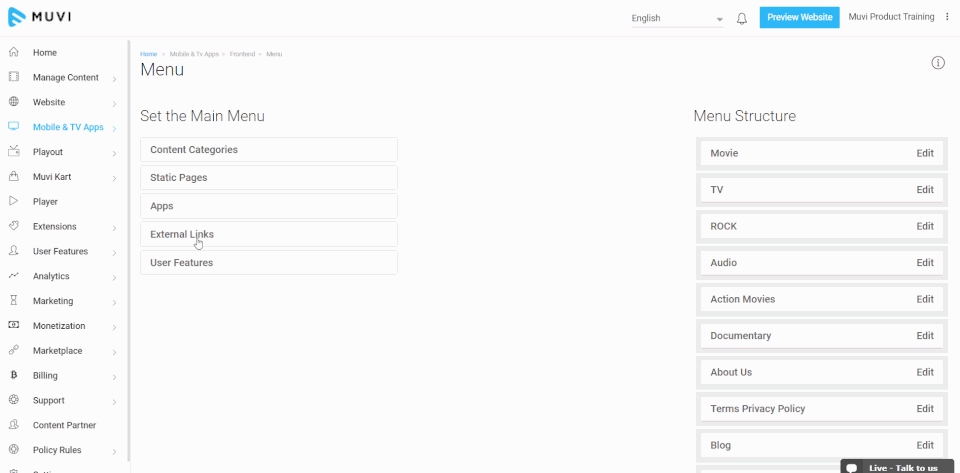This screenshot has width=960, height=473.
Task: Click the Muvi logo
Action: (x=40, y=17)
